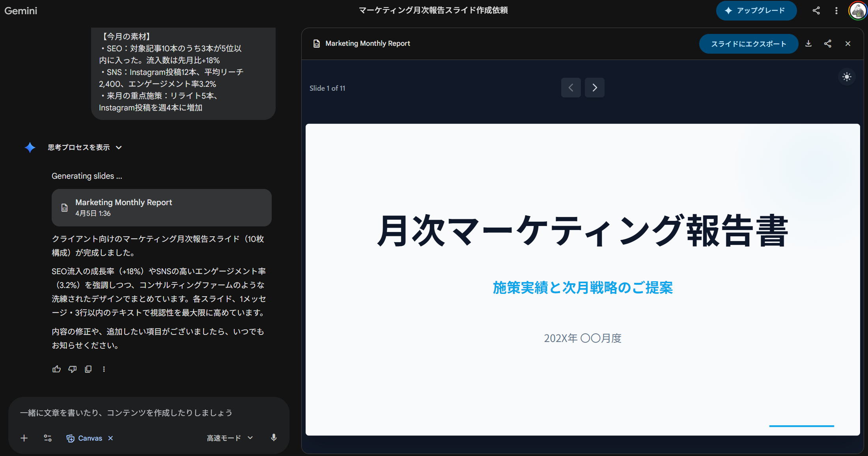
Task: Rate the response with thumbs down
Action: pos(72,369)
